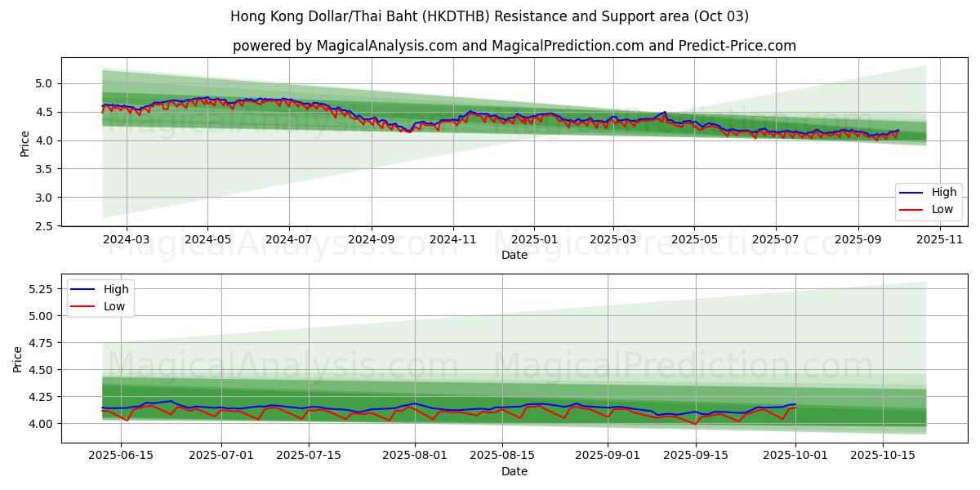Click the 5.25 price tick on bottom chart

pos(40,289)
